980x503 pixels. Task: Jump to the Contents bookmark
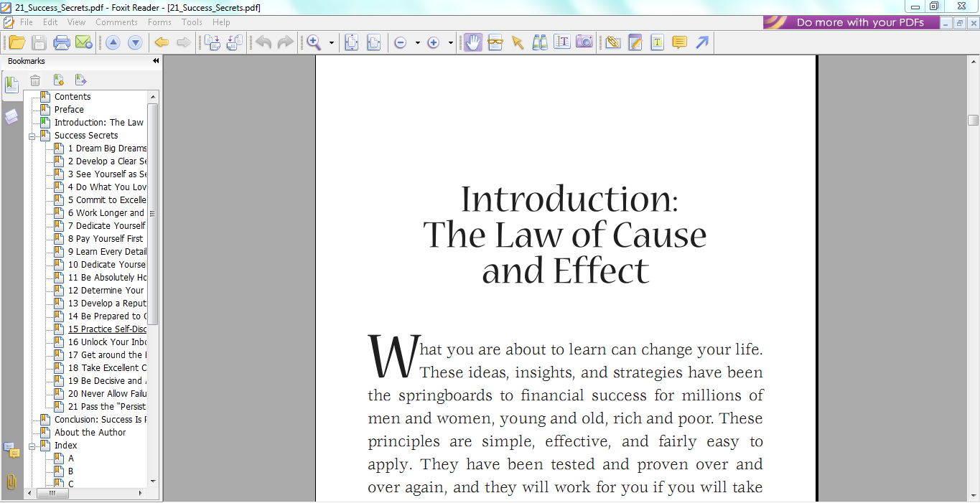coord(73,97)
